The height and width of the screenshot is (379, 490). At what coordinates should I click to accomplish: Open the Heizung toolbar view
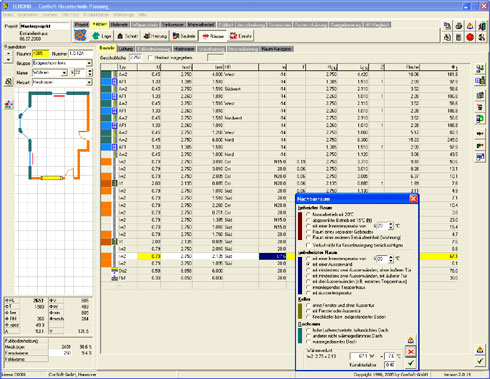pyautogui.click(x=155, y=36)
